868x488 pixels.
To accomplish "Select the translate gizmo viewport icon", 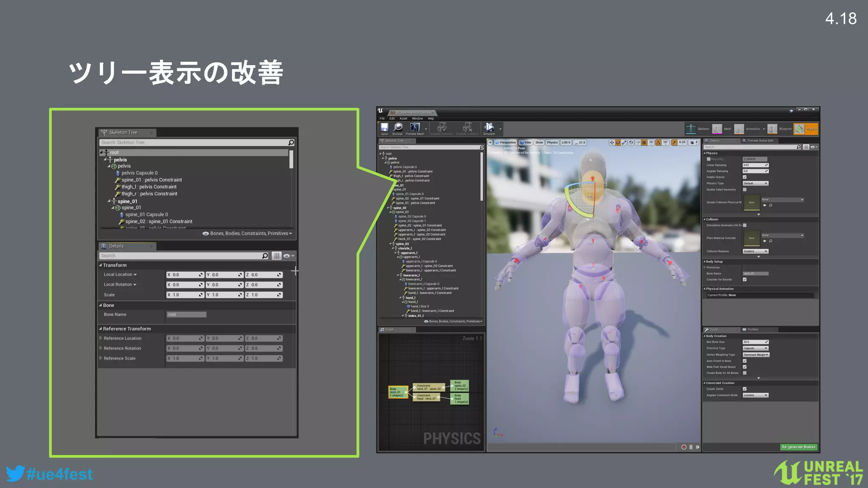I will click(612, 143).
